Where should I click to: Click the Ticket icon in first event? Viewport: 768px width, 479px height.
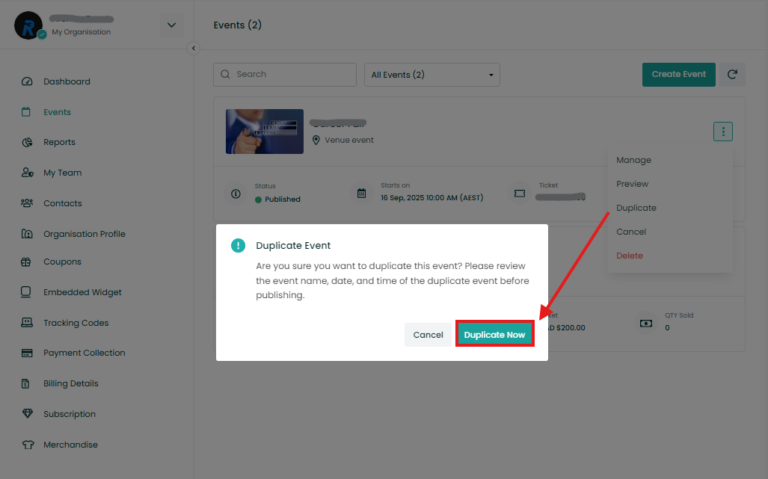coord(520,193)
